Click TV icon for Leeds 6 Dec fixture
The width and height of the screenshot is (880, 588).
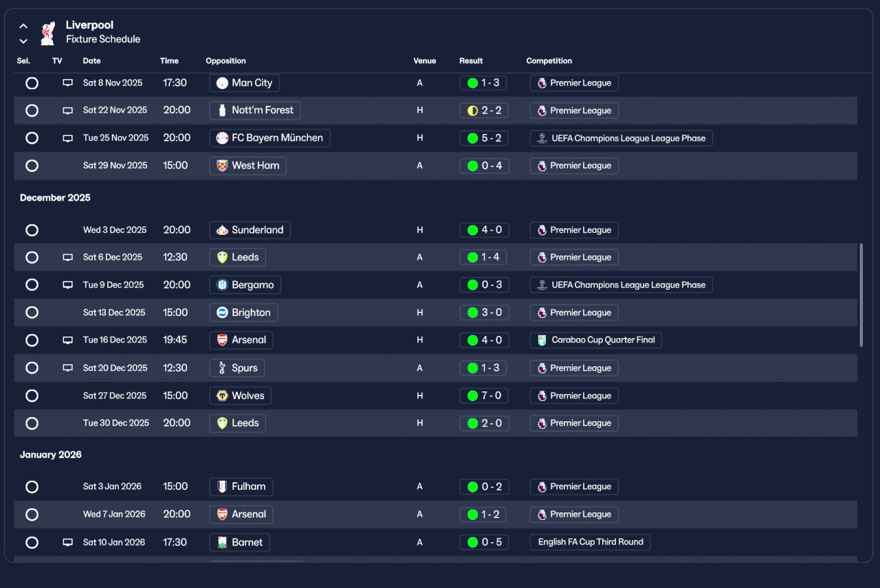(x=67, y=258)
